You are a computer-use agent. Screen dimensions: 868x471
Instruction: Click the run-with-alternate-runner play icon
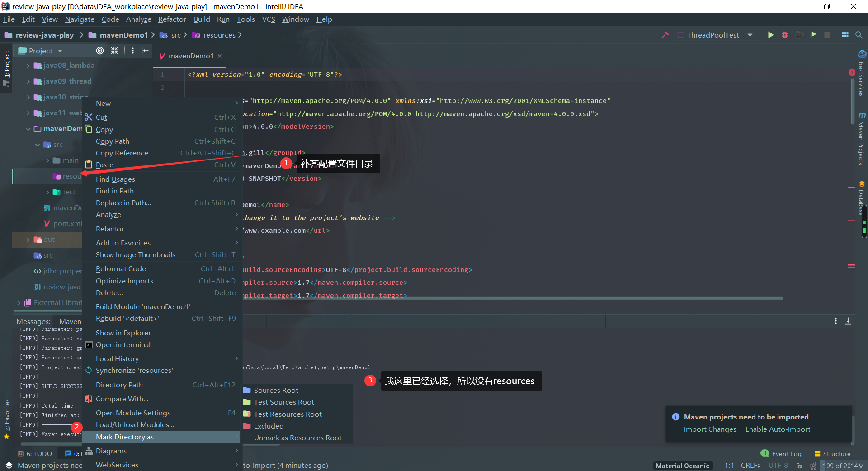(814, 34)
